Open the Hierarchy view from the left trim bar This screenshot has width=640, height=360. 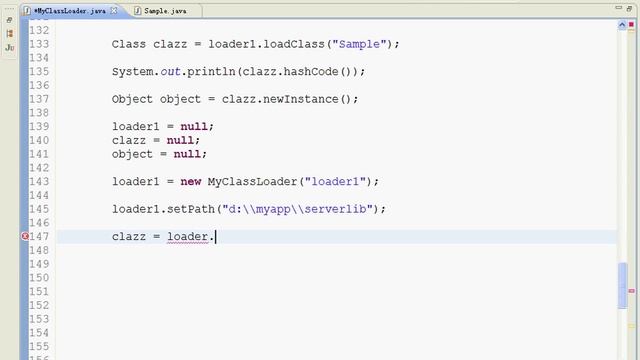click(9, 33)
